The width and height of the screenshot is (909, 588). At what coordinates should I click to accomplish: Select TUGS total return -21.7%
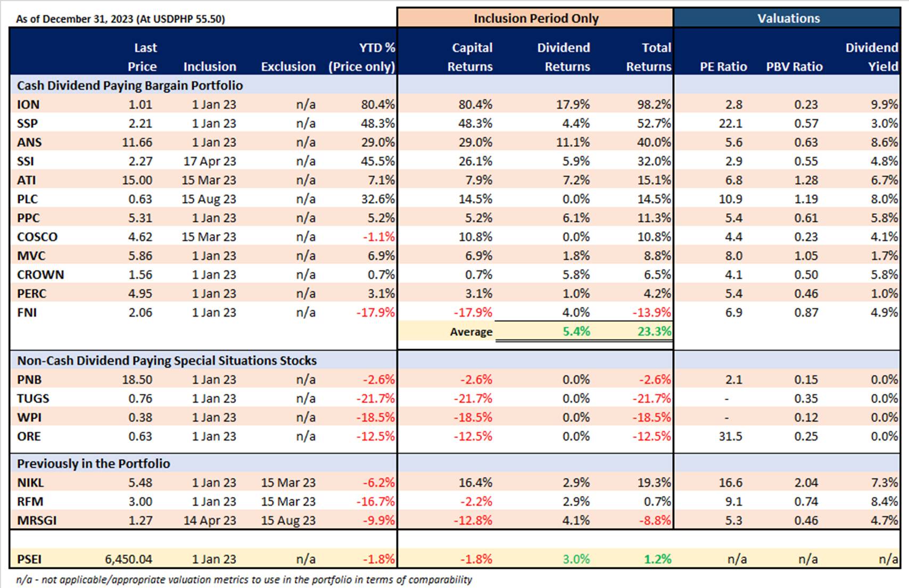pyautogui.click(x=651, y=399)
